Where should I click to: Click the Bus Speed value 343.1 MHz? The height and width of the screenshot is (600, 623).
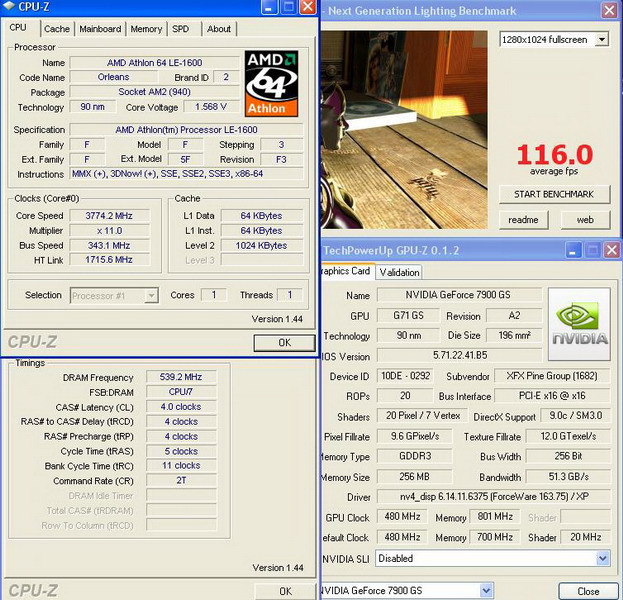pos(109,245)
